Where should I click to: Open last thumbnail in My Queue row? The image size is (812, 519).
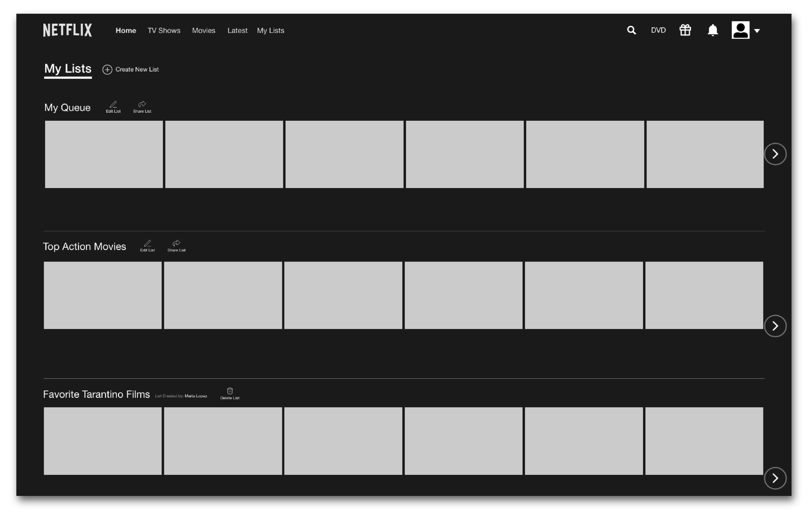point(705,155)
